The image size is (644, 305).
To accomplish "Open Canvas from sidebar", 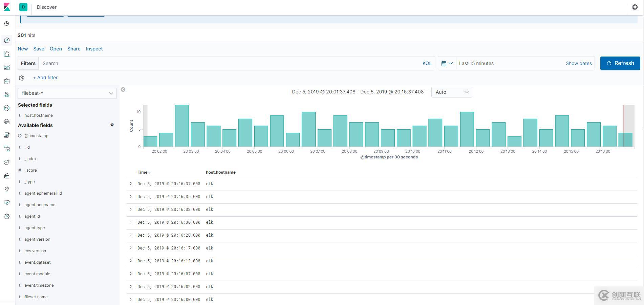I will tap(7, 81).
